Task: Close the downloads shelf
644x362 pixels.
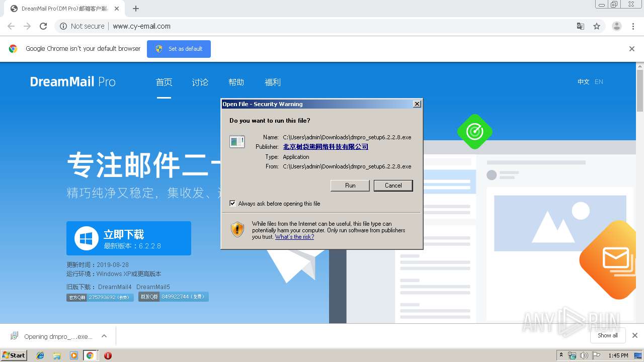Action: point(635,335)
